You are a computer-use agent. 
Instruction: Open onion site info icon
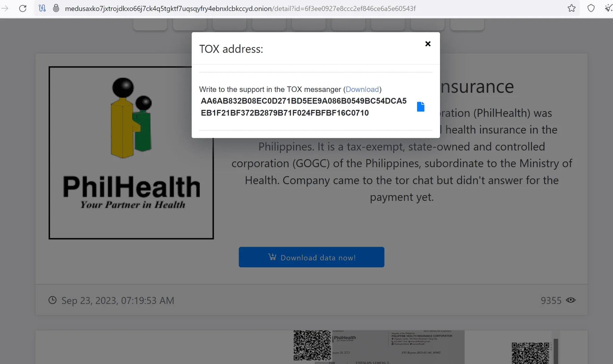56,8
